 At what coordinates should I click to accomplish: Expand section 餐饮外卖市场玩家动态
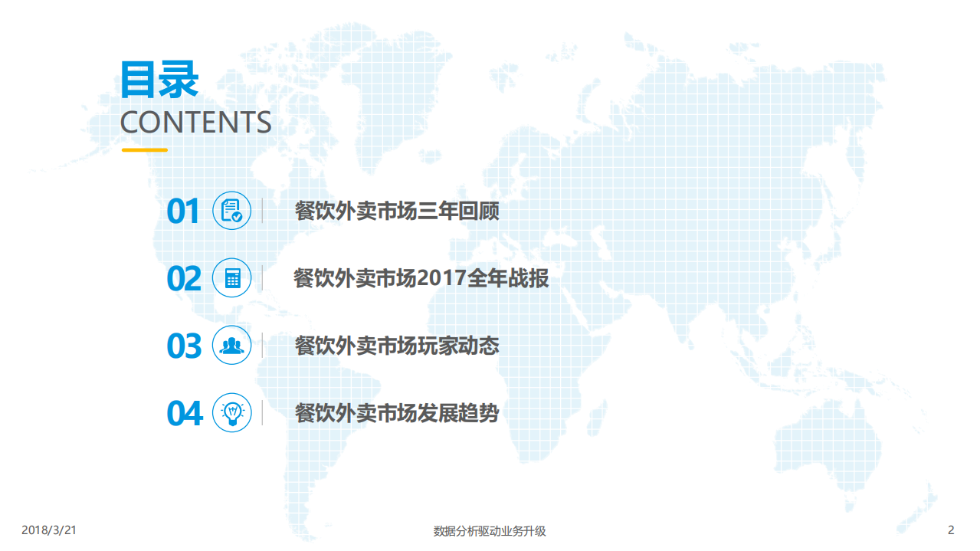coord(398,345)
